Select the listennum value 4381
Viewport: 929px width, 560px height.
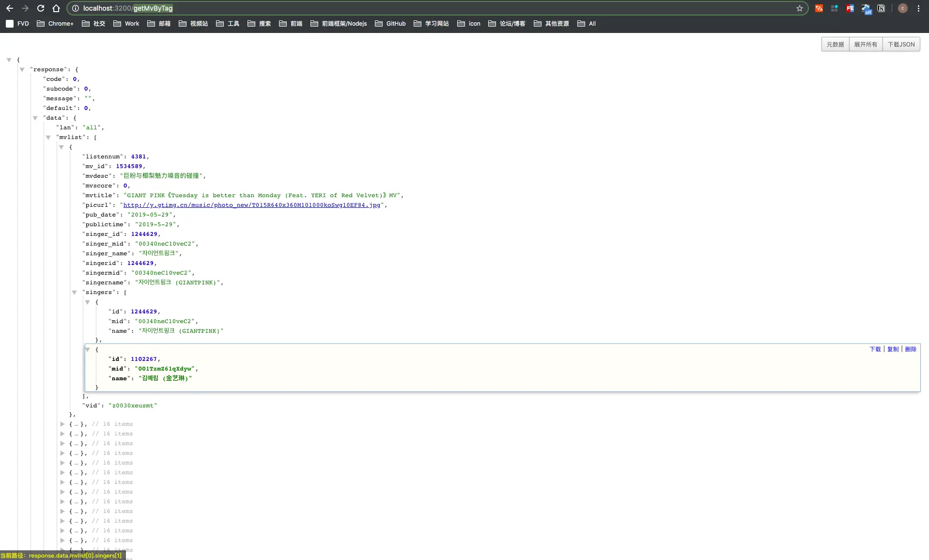point(138,156)
